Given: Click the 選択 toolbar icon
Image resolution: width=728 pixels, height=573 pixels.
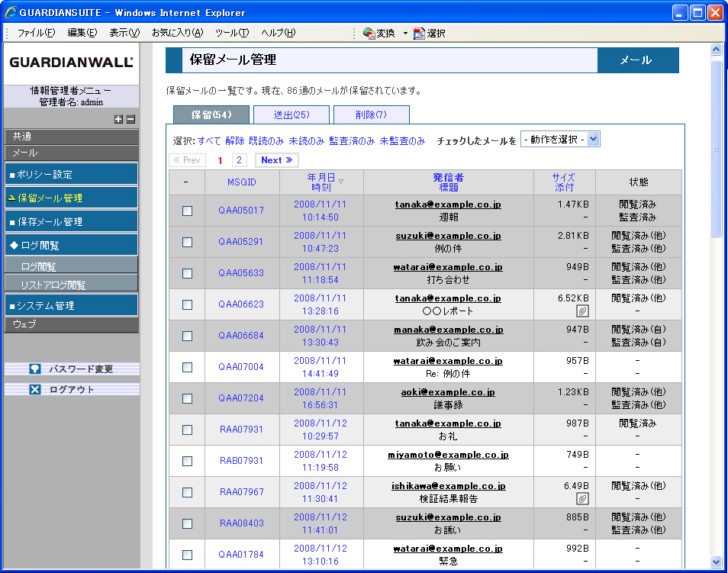Looking at the screenshot, I should point(419,34).
